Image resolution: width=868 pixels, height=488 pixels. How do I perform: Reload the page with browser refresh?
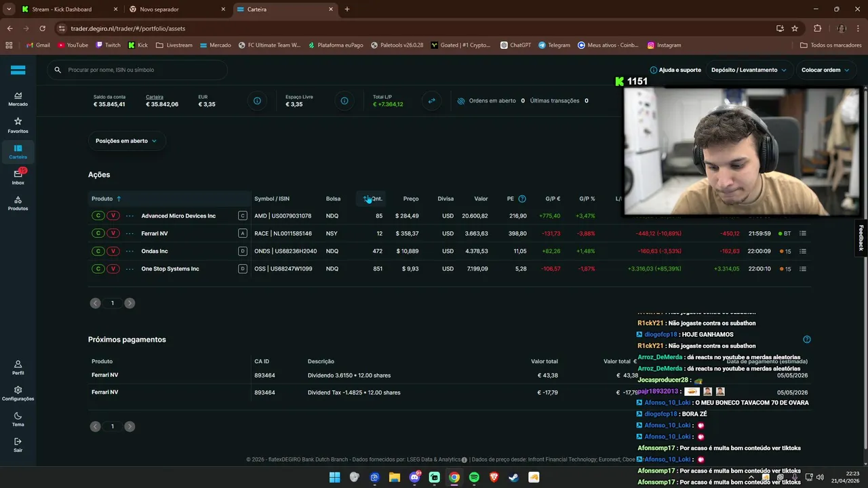[x=42, y=28]
